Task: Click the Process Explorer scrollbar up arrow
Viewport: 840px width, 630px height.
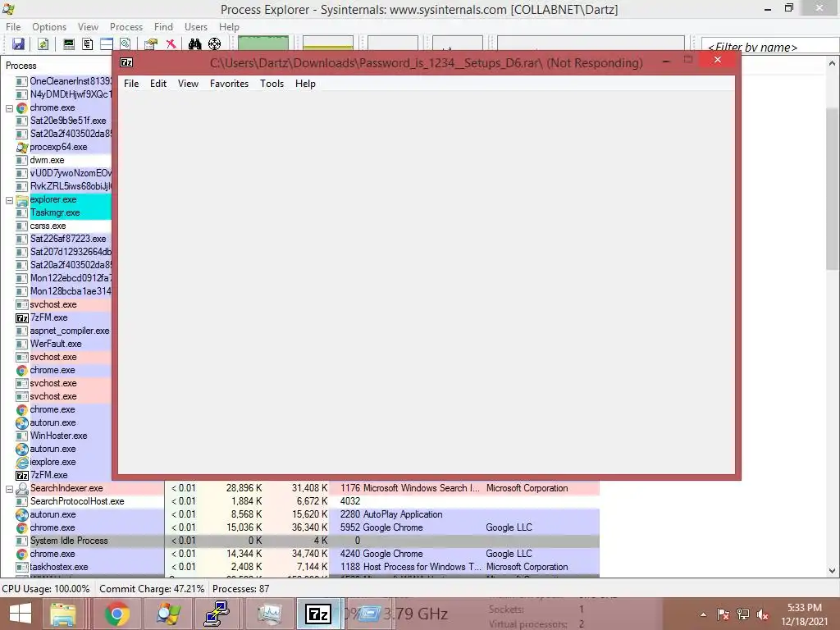Action: pos(832,63)
